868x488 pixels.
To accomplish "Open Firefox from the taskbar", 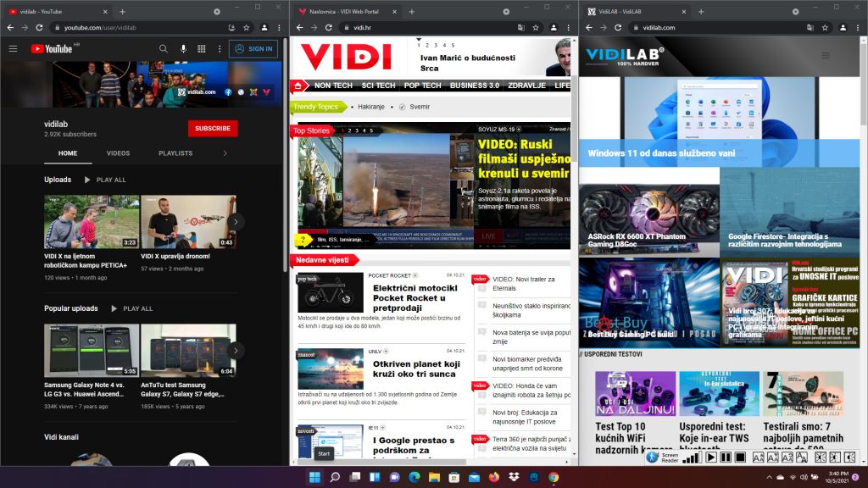I will [x=495, y=478].
